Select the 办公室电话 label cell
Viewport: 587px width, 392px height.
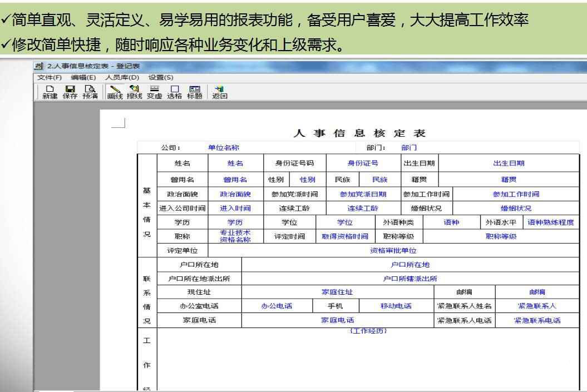(x=199, y=306)
